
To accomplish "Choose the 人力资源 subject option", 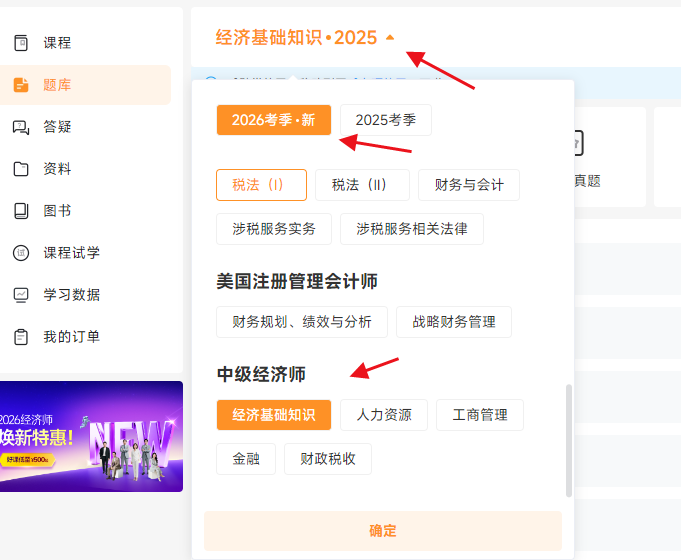I will click(384, 415).
